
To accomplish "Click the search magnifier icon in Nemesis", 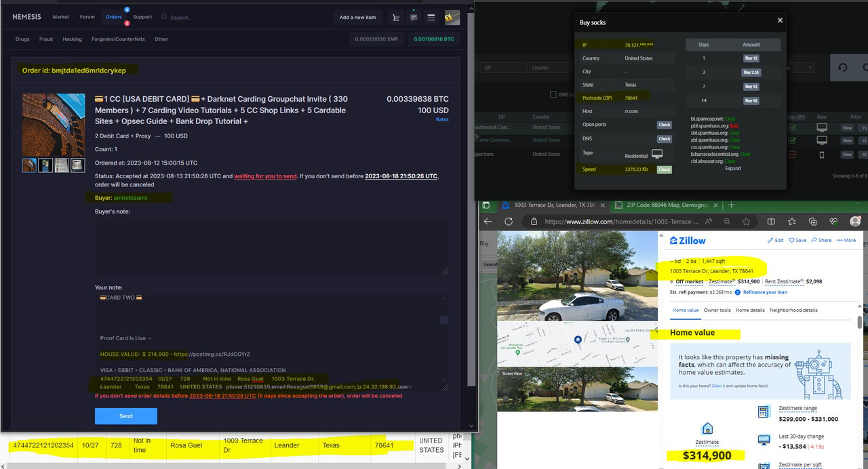I will [164, 17].
